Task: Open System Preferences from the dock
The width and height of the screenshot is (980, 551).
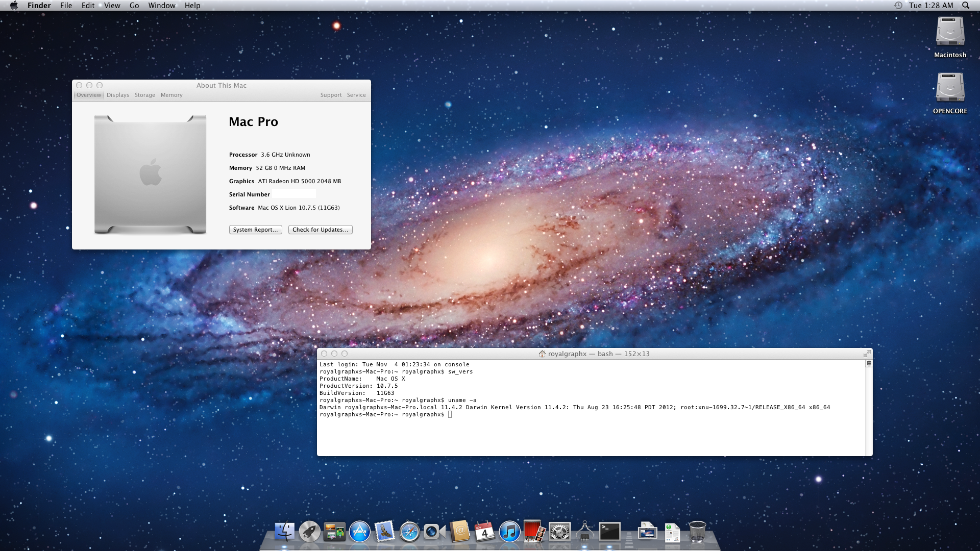Action: (x=559, y=532)
